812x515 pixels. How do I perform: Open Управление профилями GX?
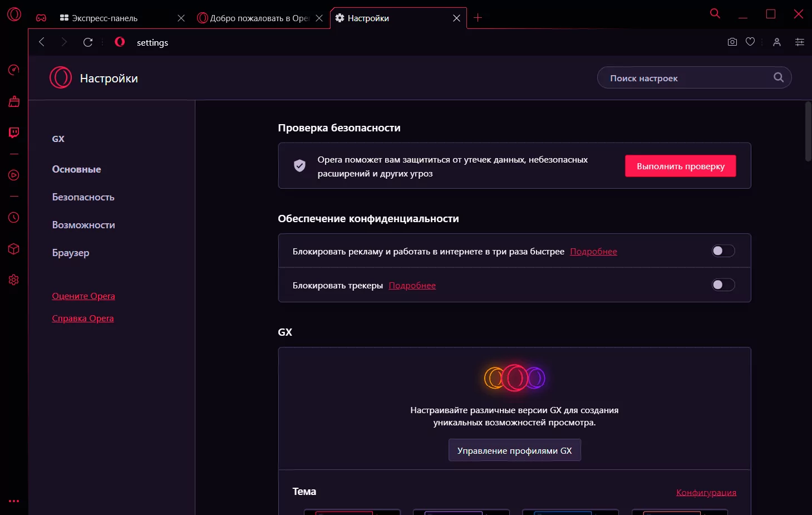point(515,450)
